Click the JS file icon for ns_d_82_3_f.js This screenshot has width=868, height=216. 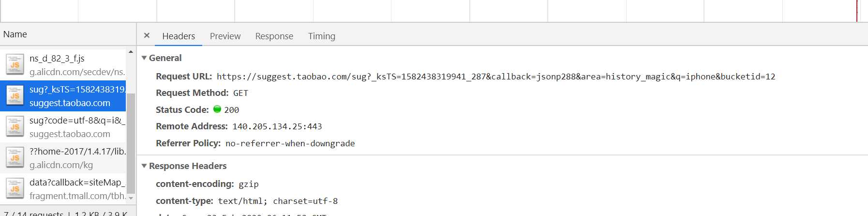15,64
